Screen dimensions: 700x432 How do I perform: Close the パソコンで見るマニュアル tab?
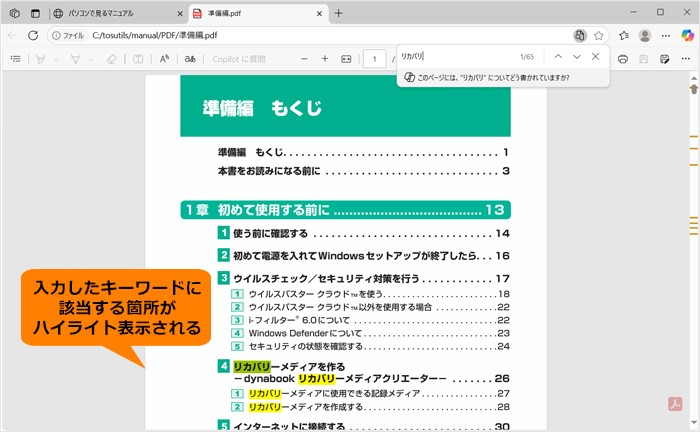180,14
